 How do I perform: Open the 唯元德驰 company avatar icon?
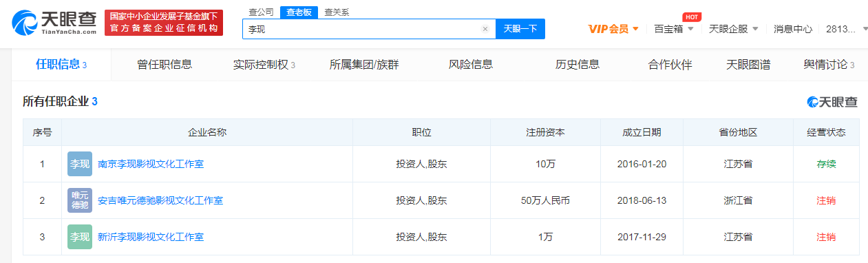pos(79,200)
